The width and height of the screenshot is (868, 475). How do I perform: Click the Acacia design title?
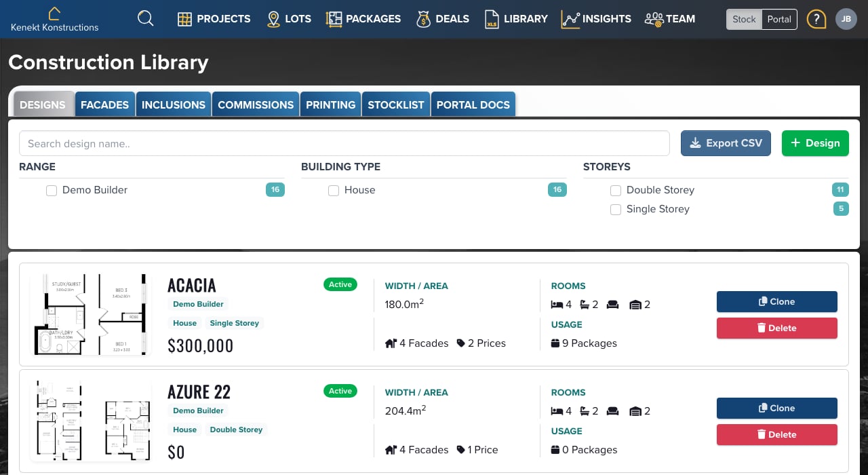pos(192,285)
